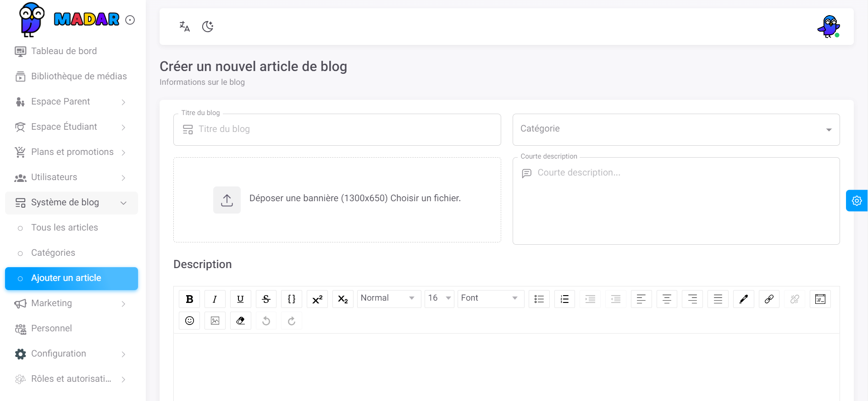Expand the Marketing sidebar menu
Image resolution: width=868 pixels, height=401 pixels.
(x=71, y=303)
